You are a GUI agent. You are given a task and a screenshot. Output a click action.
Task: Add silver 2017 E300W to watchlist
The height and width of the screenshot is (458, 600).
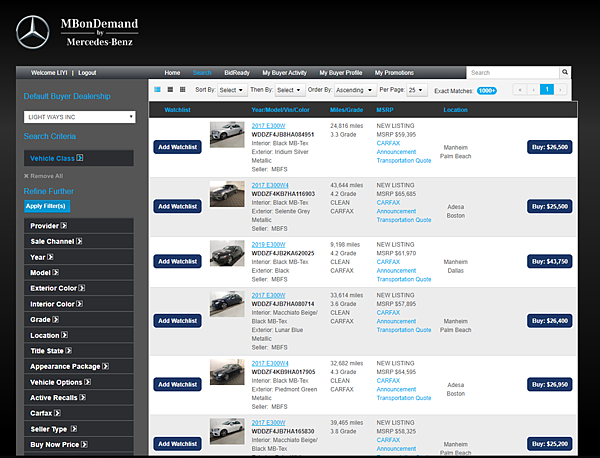pos(178,147)
